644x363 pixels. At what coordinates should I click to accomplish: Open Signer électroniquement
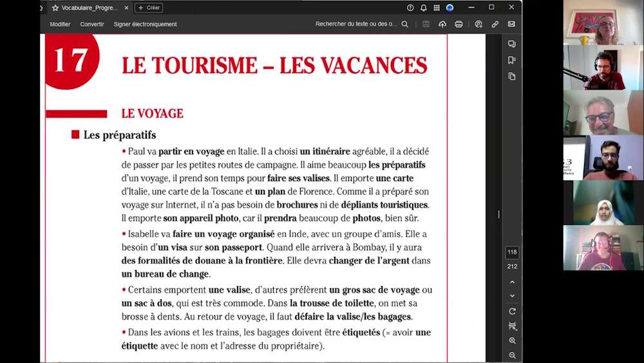145,25
